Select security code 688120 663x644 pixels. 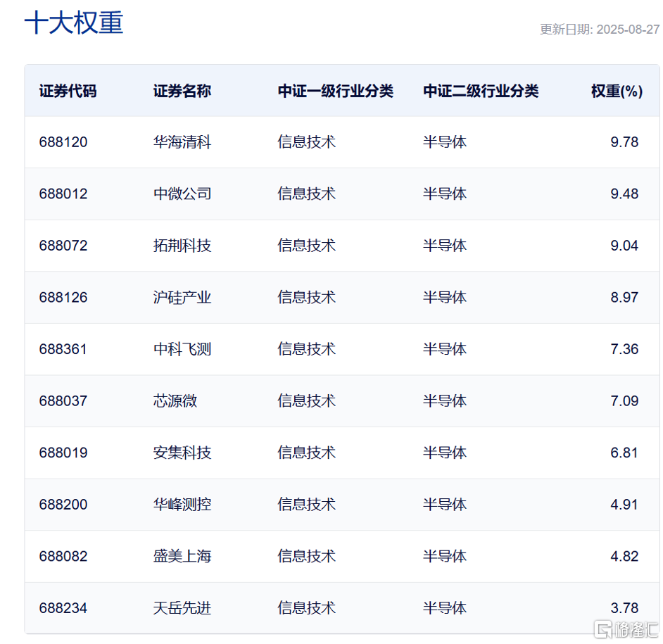tap(63, 142)
